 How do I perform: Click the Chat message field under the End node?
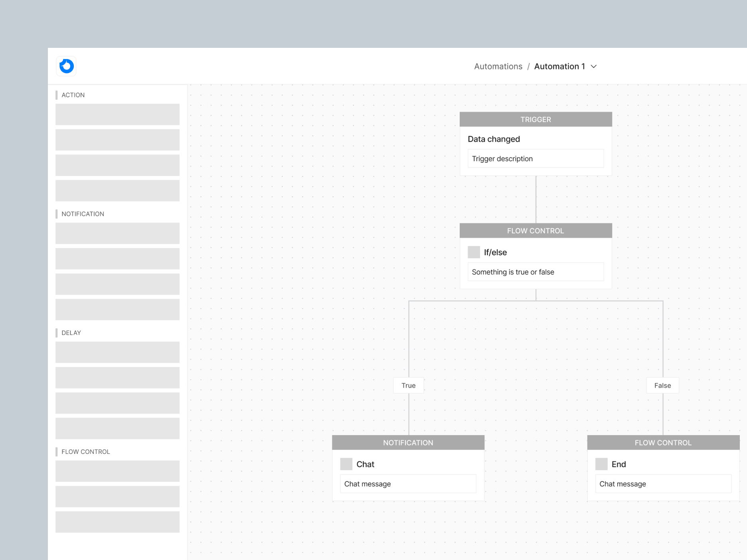coord(663,483)
